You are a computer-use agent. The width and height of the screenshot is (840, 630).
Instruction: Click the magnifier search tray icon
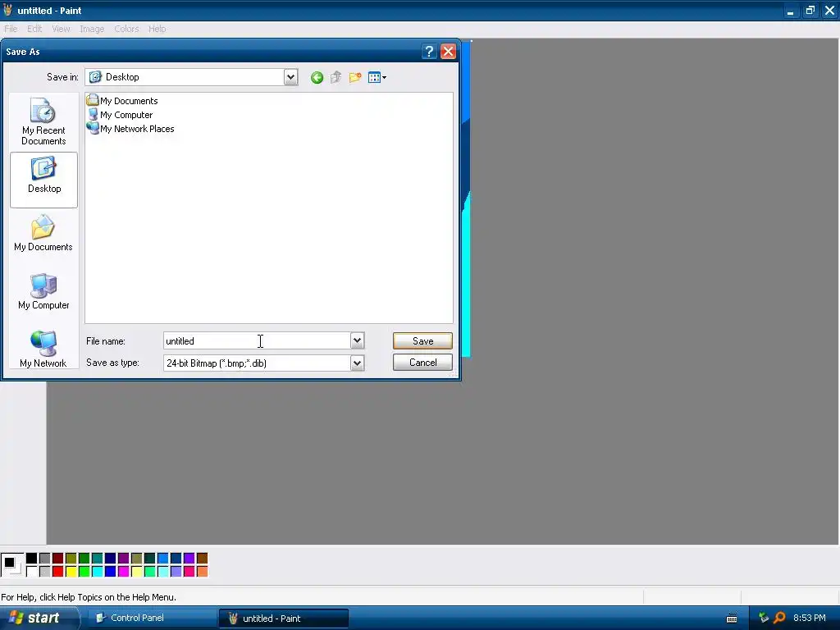[x=779, y=618]
